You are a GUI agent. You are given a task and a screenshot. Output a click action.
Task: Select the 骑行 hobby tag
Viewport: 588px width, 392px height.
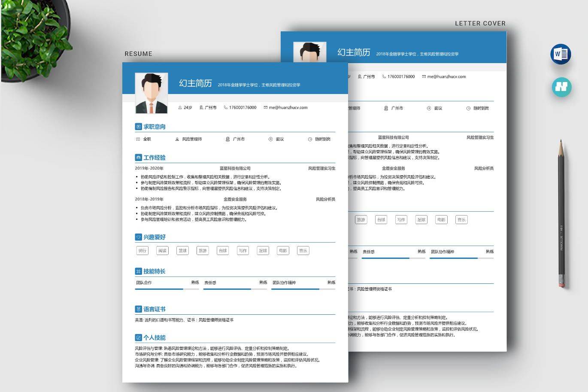click(x=142, y=251)
